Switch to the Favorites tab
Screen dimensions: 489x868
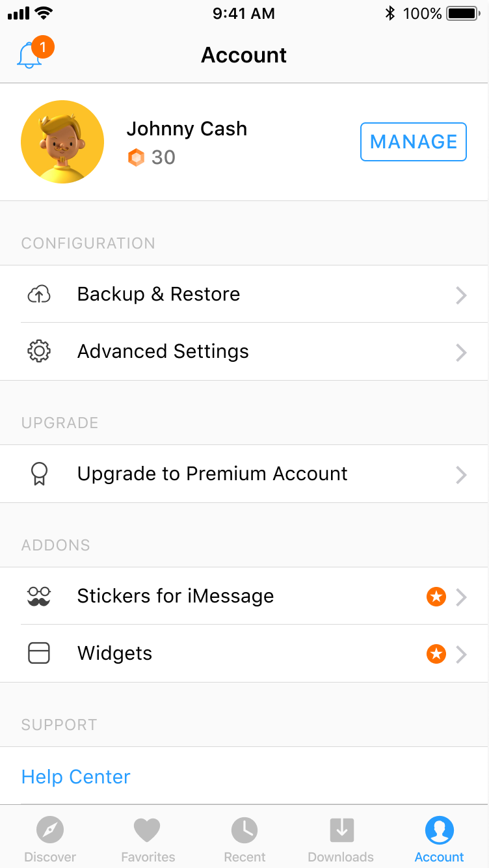click(148, 839)
